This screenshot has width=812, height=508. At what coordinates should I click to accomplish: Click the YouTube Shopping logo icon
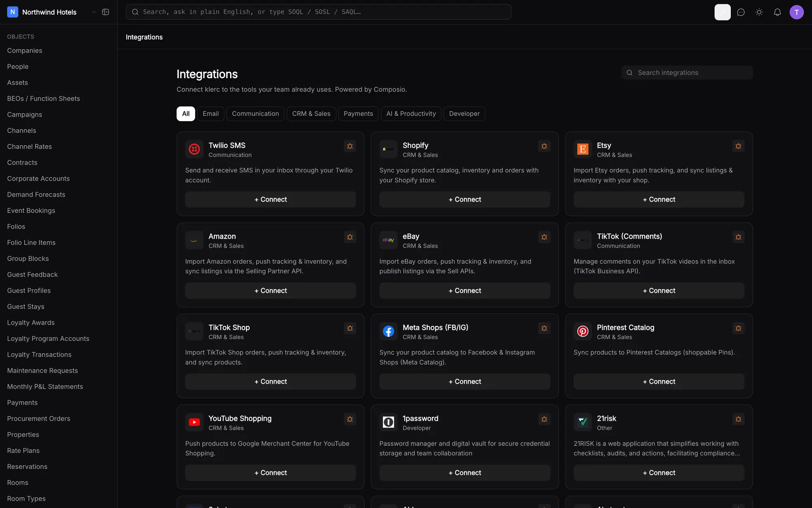(194, 422)
